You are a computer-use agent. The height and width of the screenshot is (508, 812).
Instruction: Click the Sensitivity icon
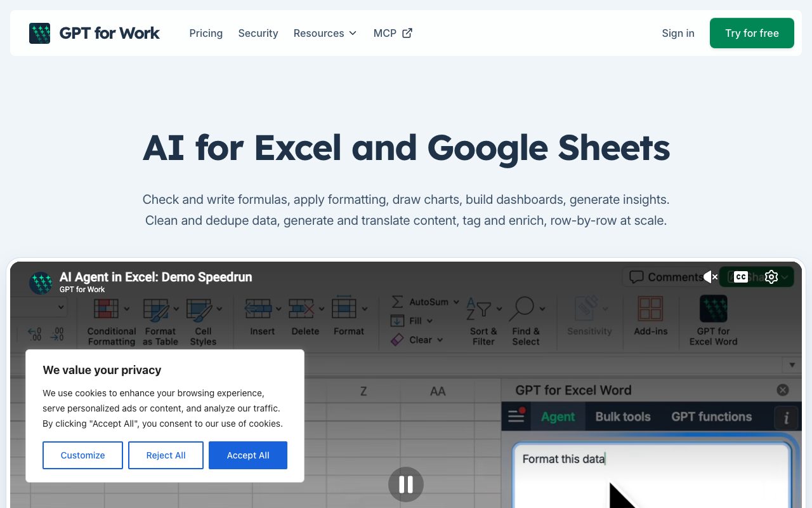click(x=586, y=309)
